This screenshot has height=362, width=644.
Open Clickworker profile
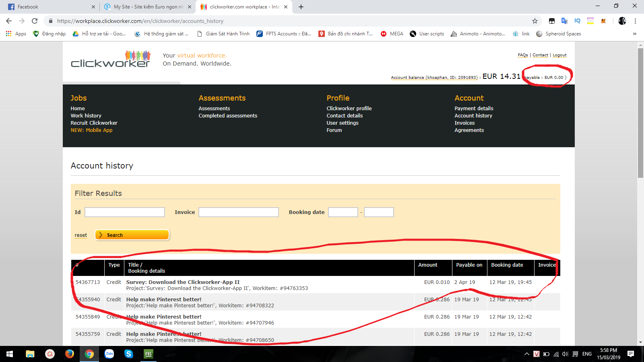click(349, 109)
